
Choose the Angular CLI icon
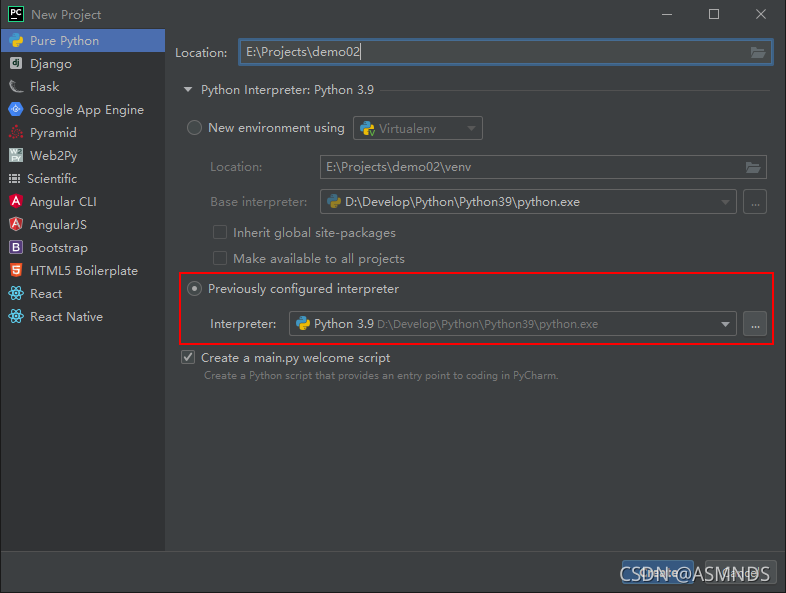(16, 202)
